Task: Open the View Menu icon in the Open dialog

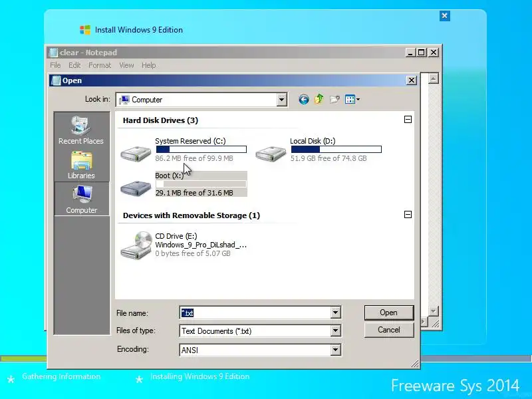Action: tap(350, 99)
